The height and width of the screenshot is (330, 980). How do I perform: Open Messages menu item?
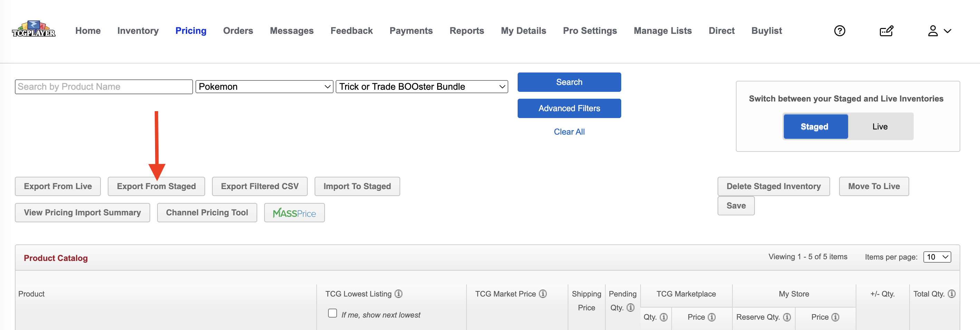click(x=291, y=31)
